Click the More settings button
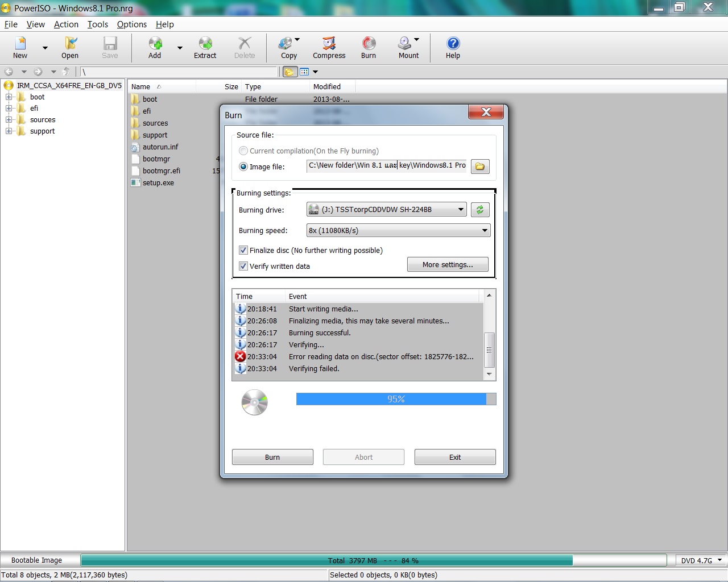 448,264
